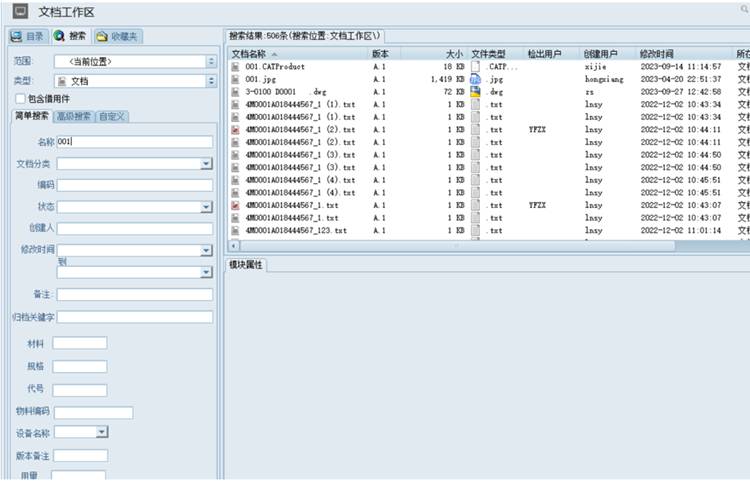Image resolution: width=750 pixels, height=481 pixels.
Task: Click the 名称 input field containing 001
Action: 134,142
